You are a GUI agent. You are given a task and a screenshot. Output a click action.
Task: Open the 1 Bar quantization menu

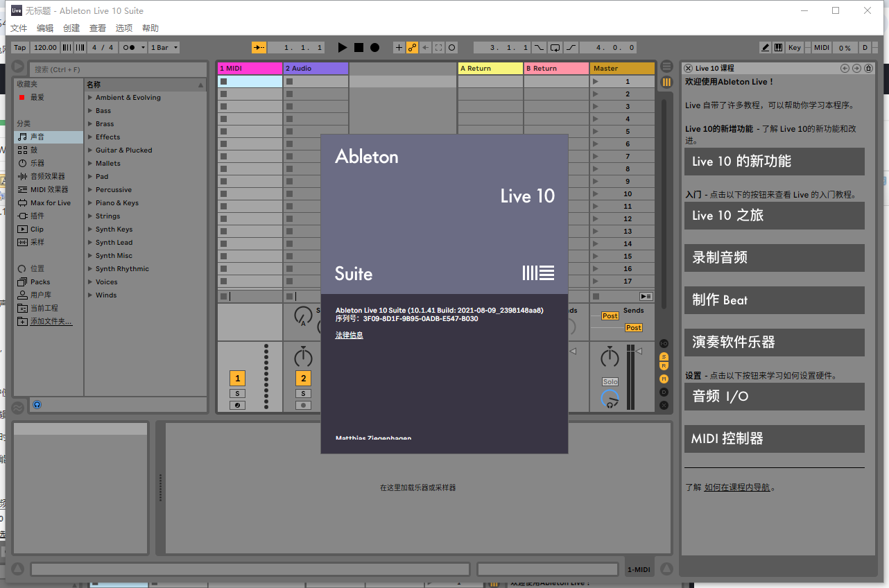pyautogui.click(x=164, y=48)
